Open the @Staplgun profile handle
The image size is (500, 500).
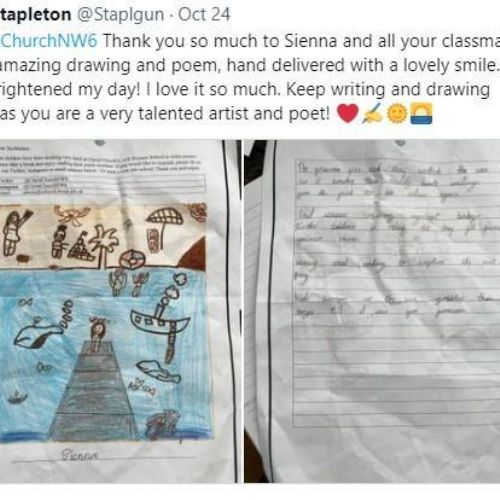121,15
